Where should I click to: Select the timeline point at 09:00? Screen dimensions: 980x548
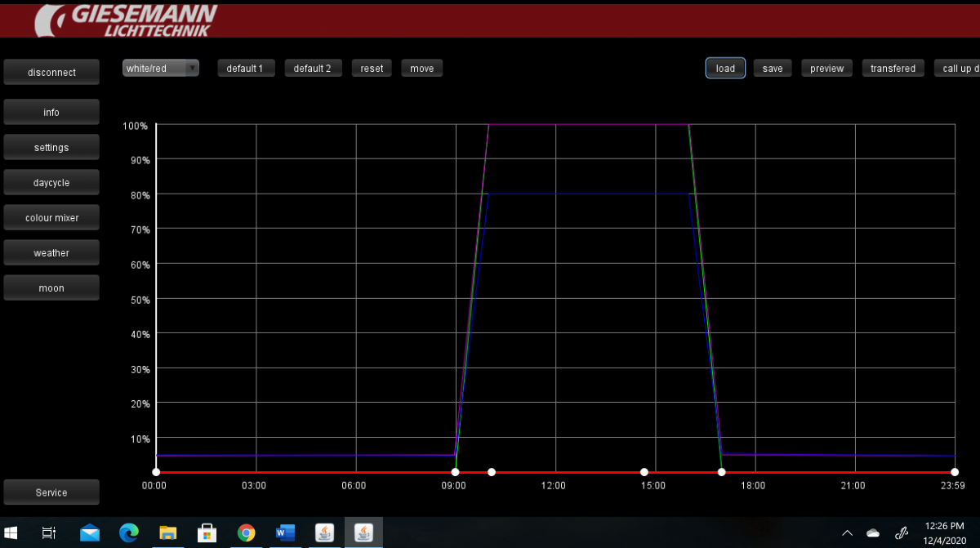[x=455, y=472]
